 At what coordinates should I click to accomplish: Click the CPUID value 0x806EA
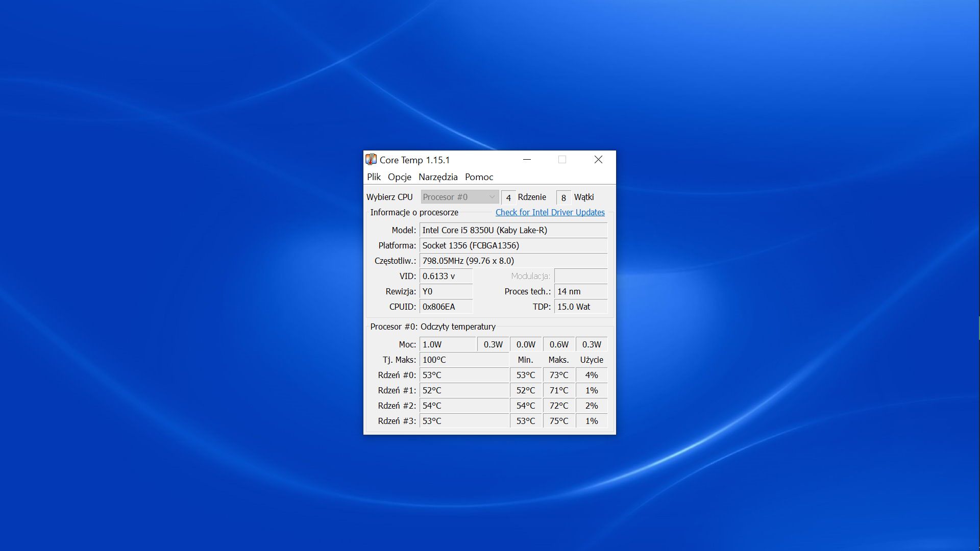pos(446,307)
